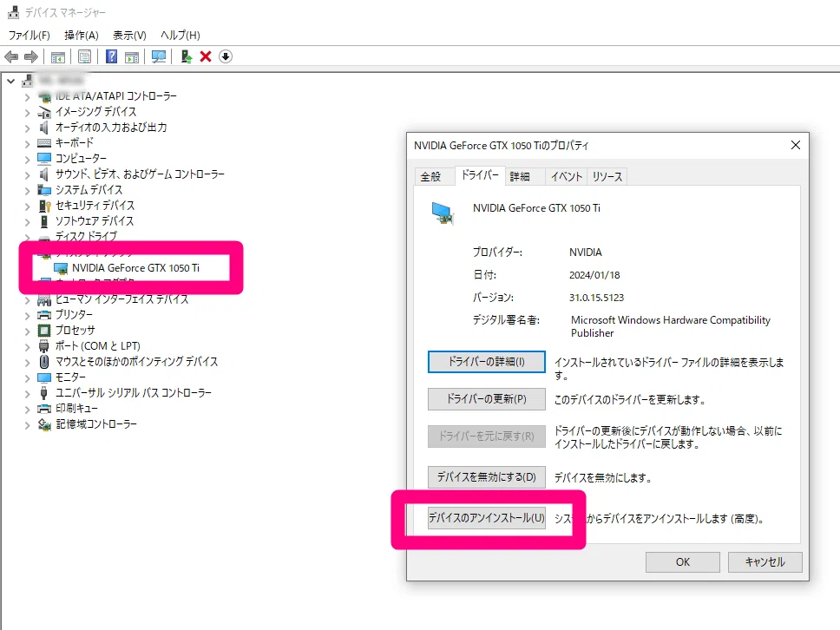Click the toolbar properties sheet icon
Screen dimensions: 840x630
point(85,56)
